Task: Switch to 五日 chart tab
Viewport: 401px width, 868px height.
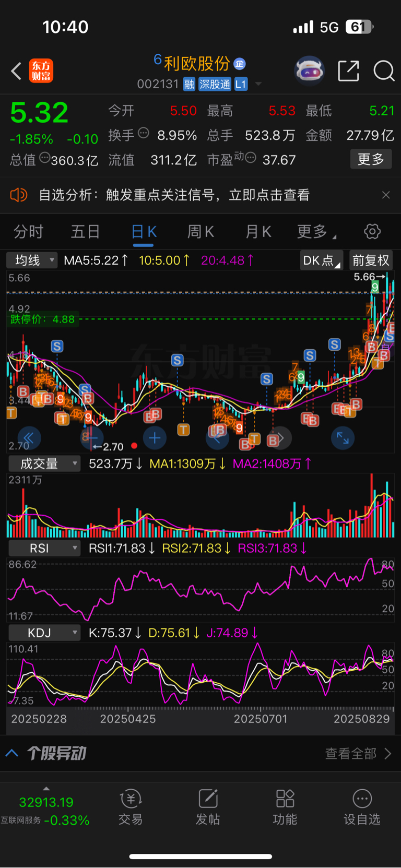Action: 85,231
